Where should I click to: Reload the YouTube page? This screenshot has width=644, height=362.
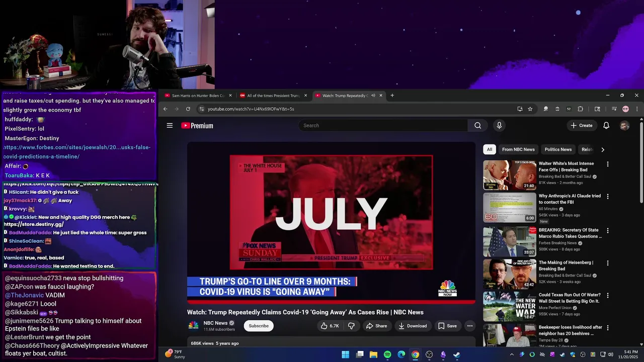coord(188,109)
